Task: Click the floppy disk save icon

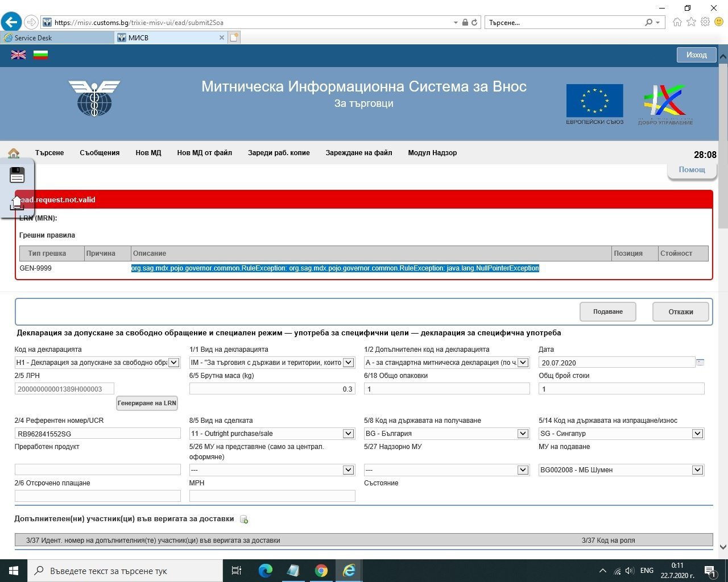Action: tap(18, 174)
